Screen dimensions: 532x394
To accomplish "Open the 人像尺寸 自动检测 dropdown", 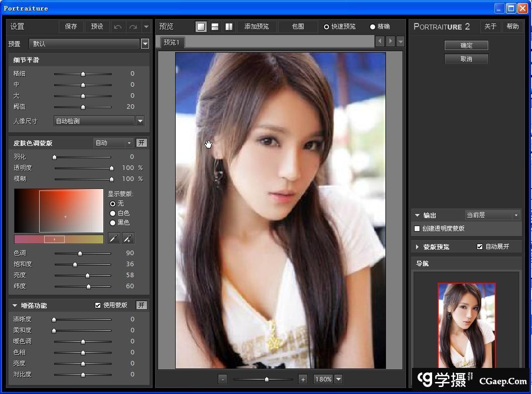I will (x=140, y=121).
